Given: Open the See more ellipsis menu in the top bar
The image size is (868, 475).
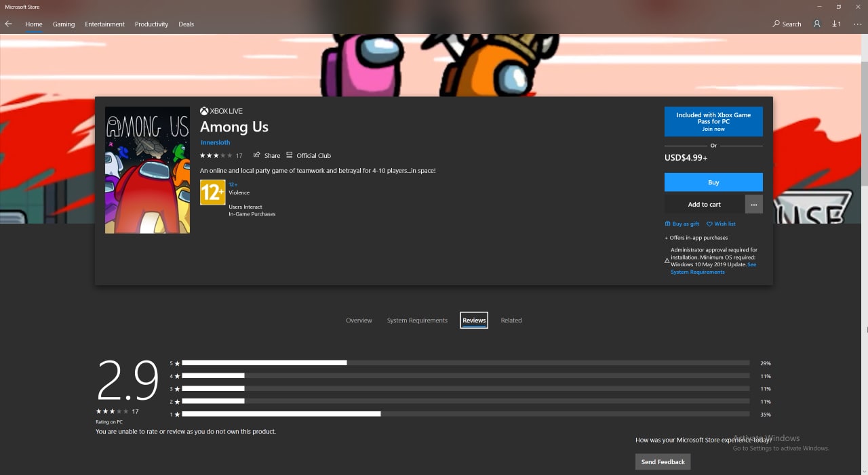Looking at the screenshot, I should 857,24.
